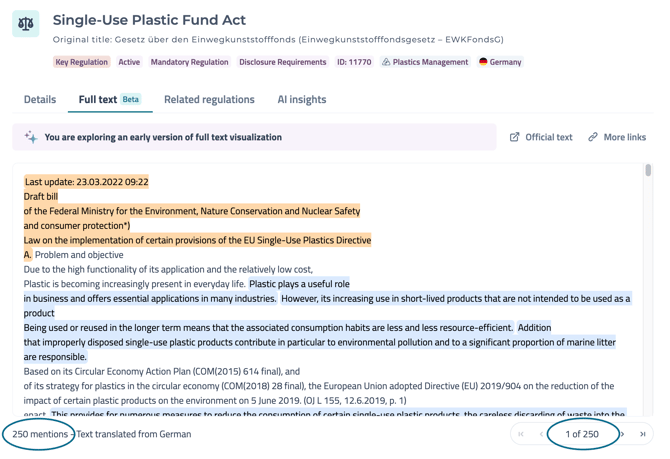Viewport: 670px width, 459px height.
Task: Open the AI insights tab
Action: 301,99
